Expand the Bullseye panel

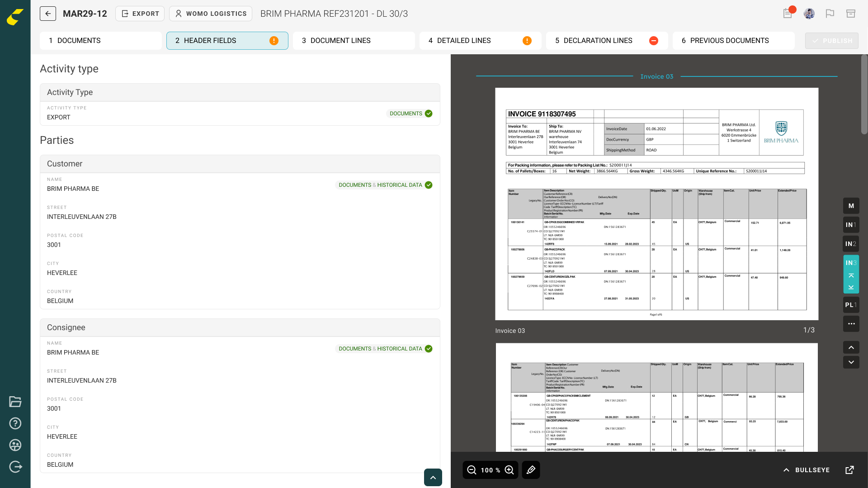pyautogui.click(x=807, y=470)
